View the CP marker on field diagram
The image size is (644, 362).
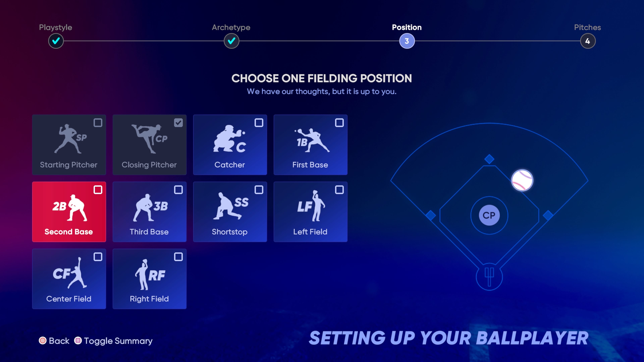[x=488, y=215]
